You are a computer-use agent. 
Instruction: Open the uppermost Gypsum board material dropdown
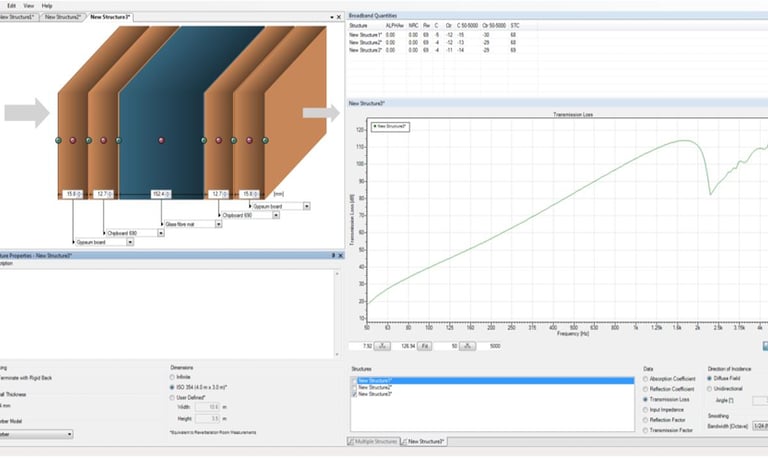pyautogui.click(x=306, y=206)
